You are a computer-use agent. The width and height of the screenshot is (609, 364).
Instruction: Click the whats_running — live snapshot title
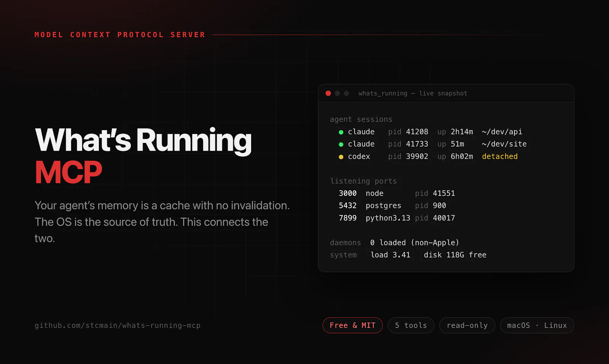click(413, 93)
